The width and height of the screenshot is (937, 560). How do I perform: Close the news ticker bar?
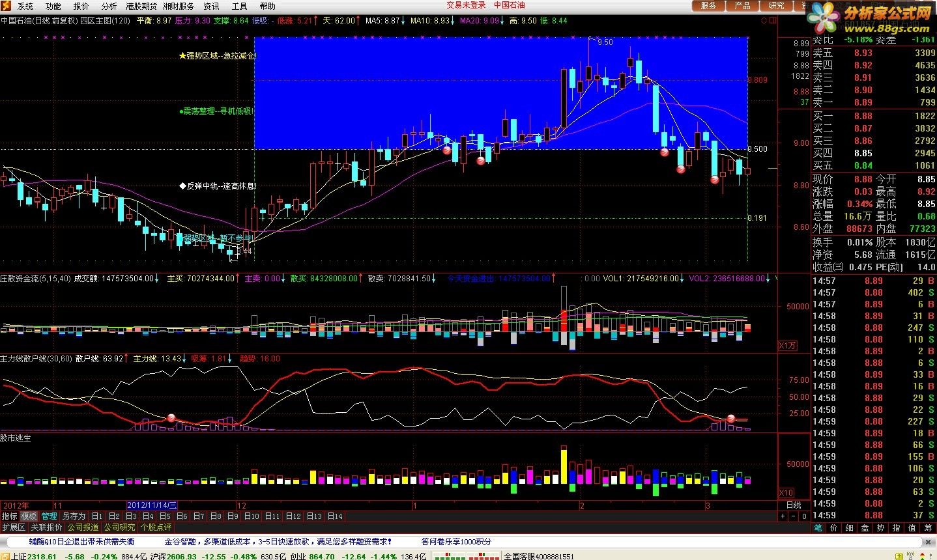[929, 542]
